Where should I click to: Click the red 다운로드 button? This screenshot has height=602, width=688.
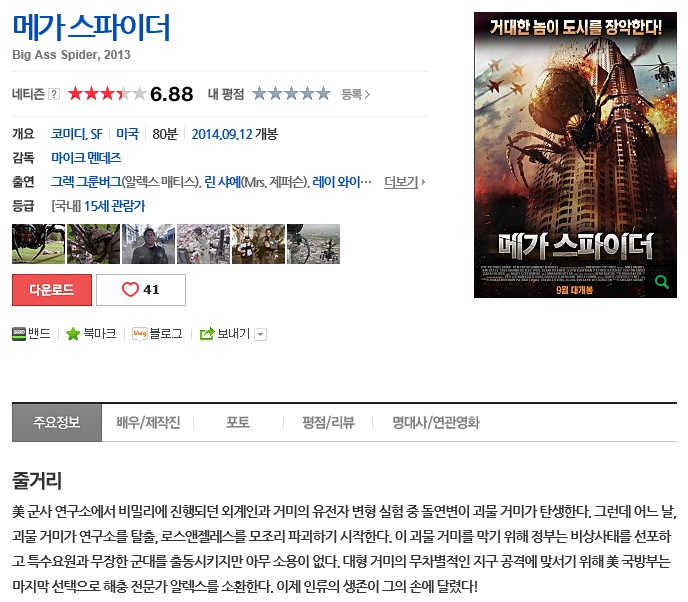click(x=52, y=290)
